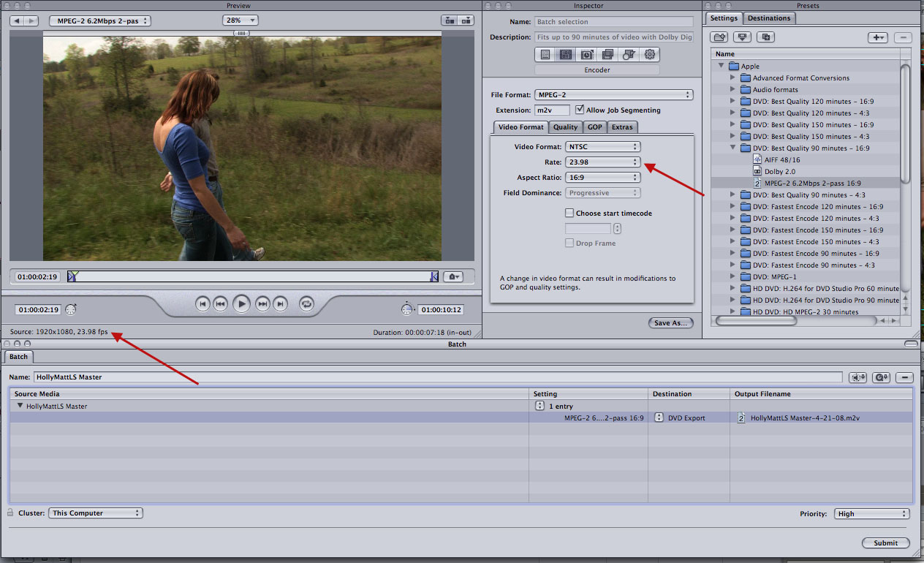Click the Save As button
Viewport: 924px width, 563px height.
click(x=671, y=323)
